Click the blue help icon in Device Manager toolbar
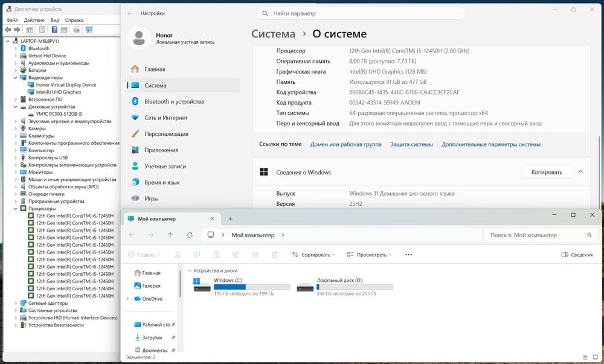This screenshot has width=604, height=364. pyautogui.click(x=54, y=30)
